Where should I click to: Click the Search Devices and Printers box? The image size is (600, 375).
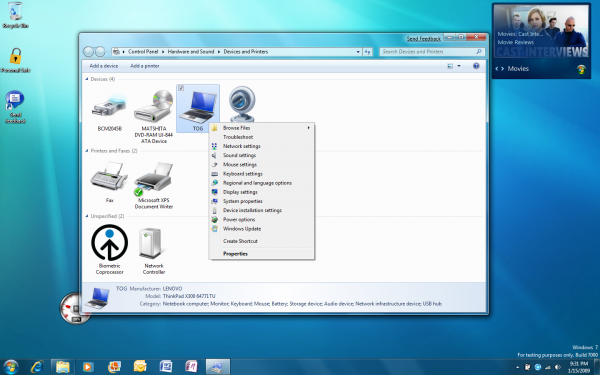[432, 52]
